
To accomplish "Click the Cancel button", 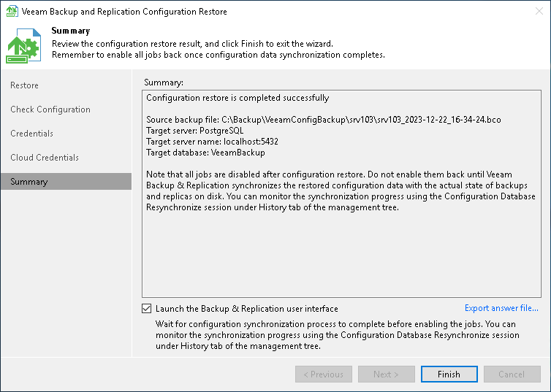I will [x=511, y=374].
